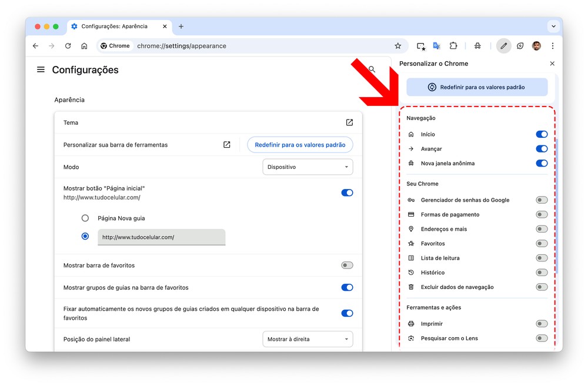Screen dimensions: 588x385
Task: Turn on the Lista de leitura toggle
Action: coord(542,258)
